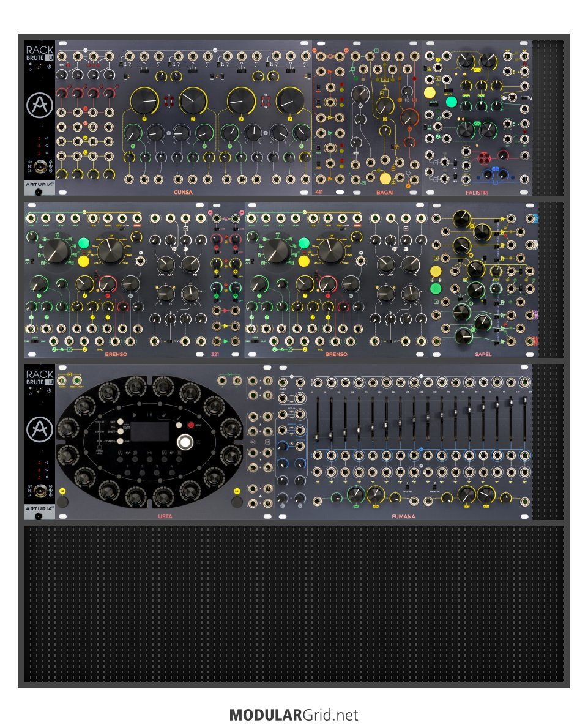
Task: Click the FALISTRI module label
Action: 477,191
